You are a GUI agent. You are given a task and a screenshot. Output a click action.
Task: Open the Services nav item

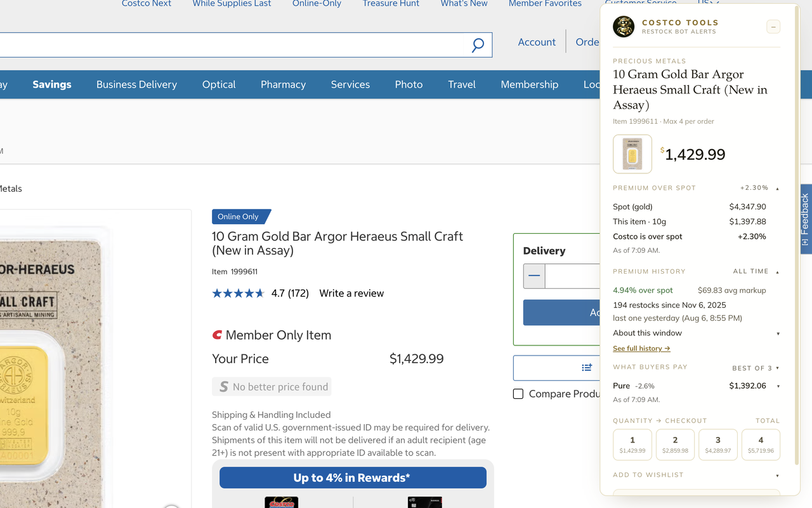(350, 84)
